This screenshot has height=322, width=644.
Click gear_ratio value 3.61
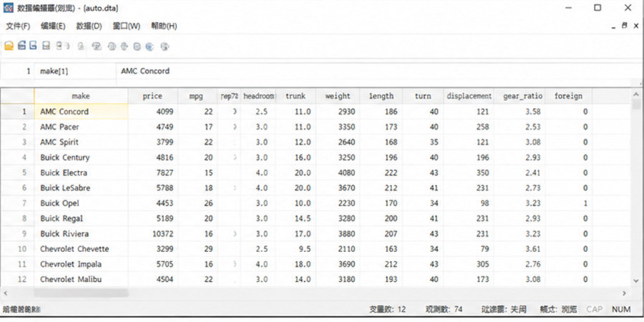519,249
